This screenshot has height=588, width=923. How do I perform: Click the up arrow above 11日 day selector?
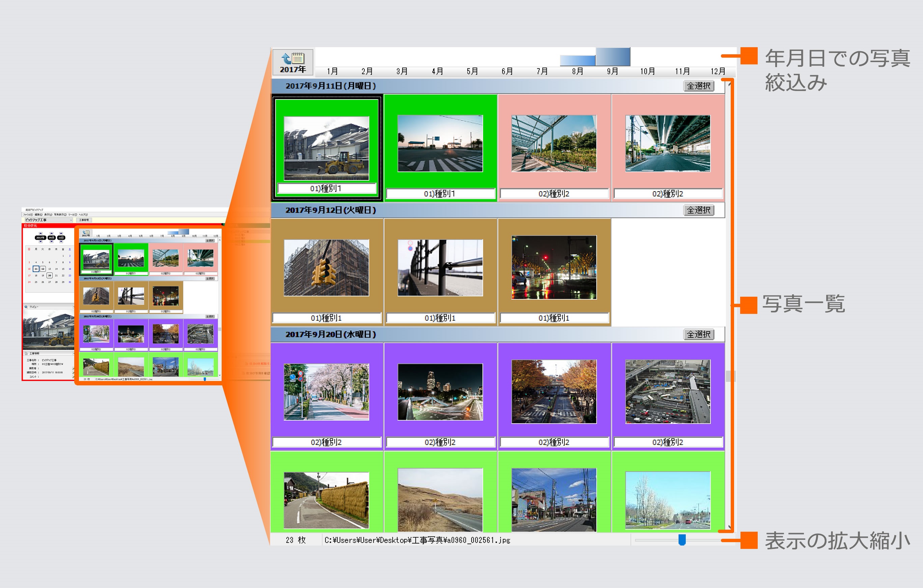tap(61, 234)
